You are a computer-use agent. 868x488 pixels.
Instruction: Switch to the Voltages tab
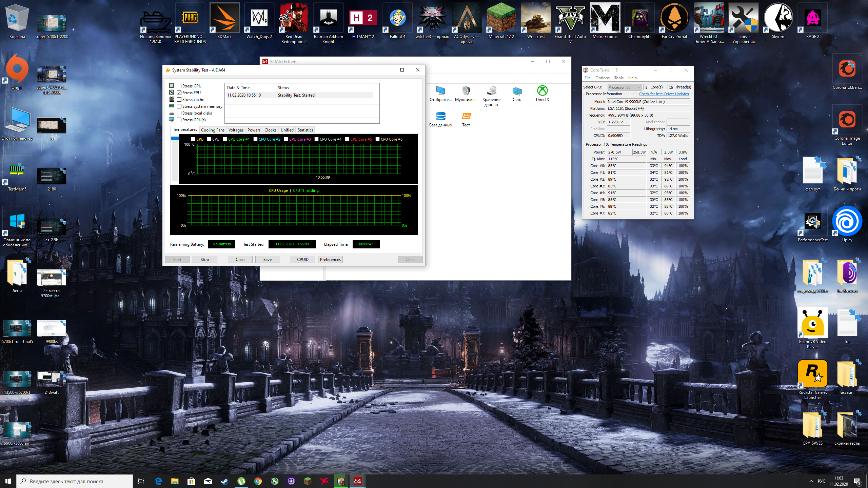tap(236, 130)
